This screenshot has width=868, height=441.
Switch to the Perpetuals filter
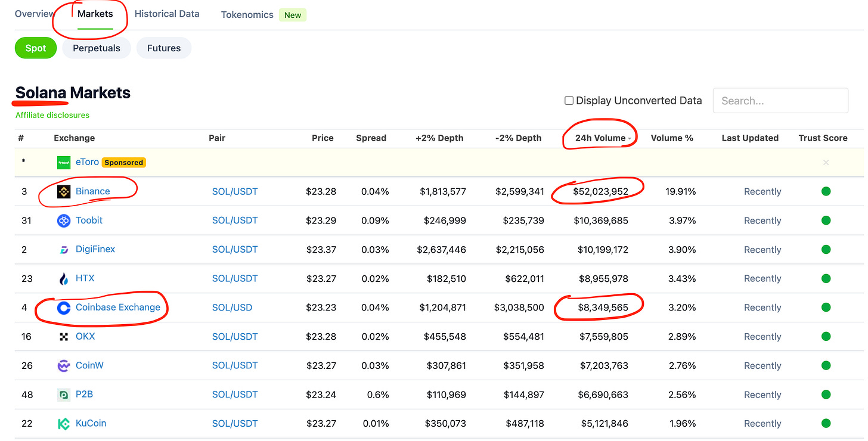click(97, 48)
